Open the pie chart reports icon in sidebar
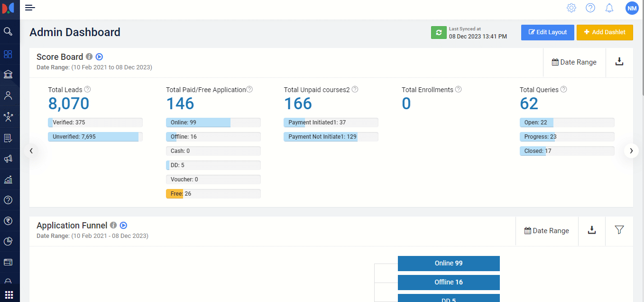This screenshot has height=302, width=644. (x=8, y=241)
